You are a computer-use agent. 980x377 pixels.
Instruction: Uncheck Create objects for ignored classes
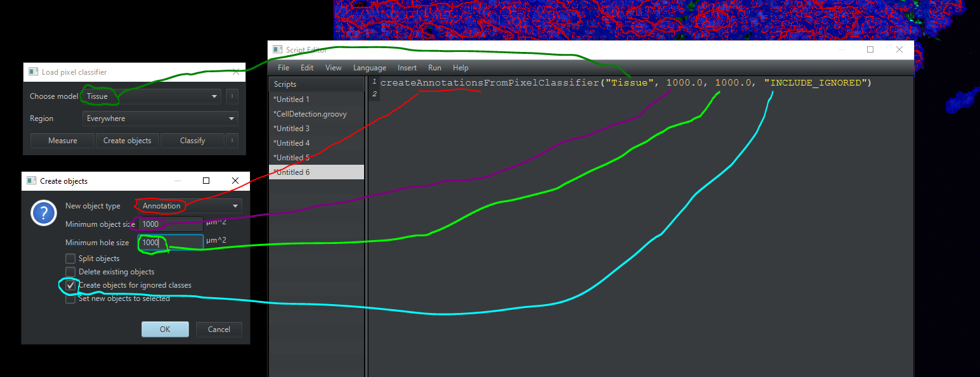click(70, 286)
